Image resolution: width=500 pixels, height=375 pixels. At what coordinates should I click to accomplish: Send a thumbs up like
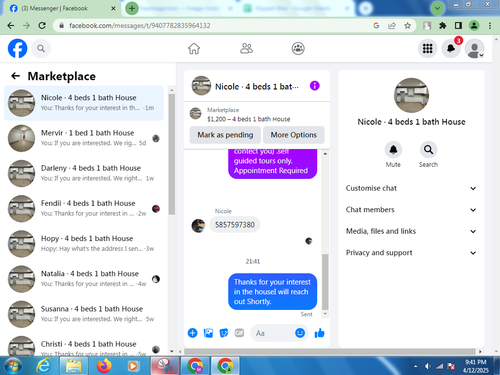319,333
